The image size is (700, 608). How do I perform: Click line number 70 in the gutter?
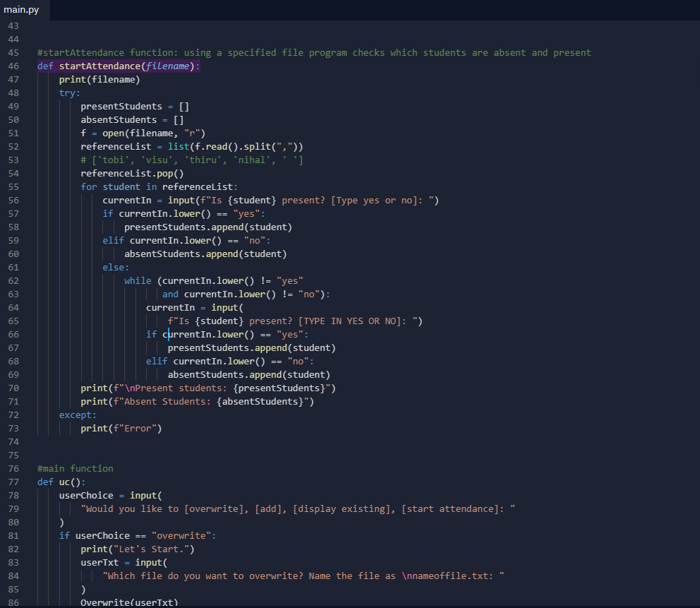(x=13, y=388)
